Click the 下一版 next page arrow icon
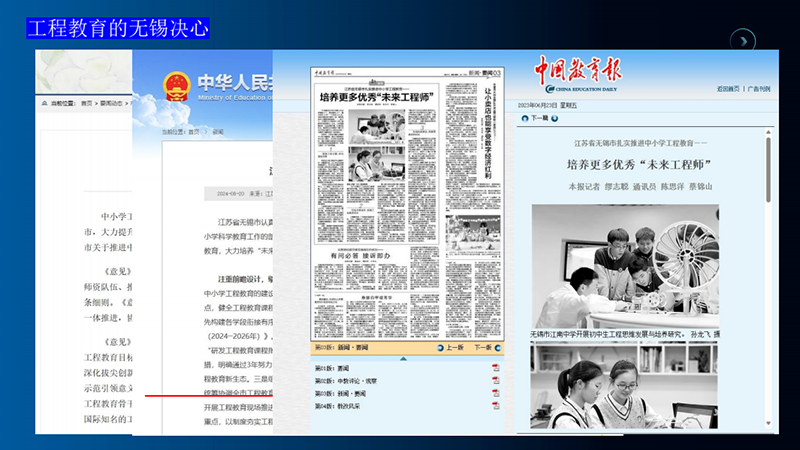The image size is (800, 450). [498, 348]
